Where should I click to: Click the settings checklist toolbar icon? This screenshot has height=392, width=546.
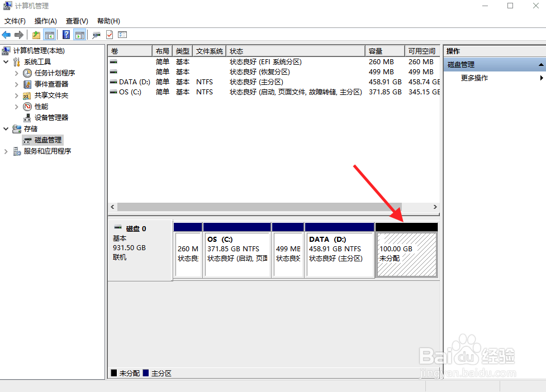point(122,35)
